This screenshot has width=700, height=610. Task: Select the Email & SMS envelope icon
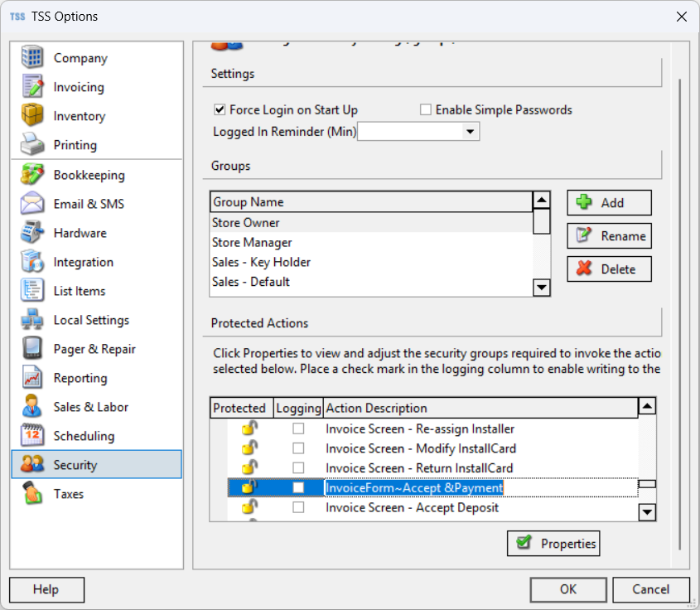32,204
